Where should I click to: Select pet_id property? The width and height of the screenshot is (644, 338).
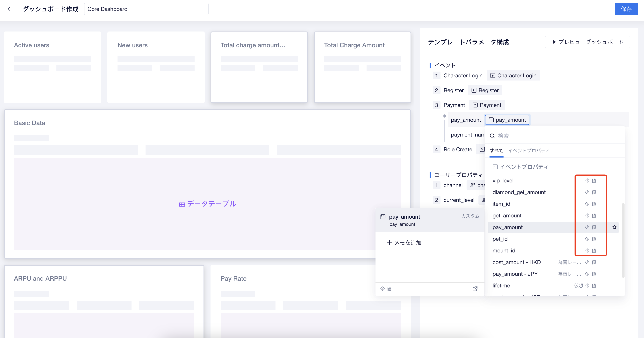coord(553,239)
